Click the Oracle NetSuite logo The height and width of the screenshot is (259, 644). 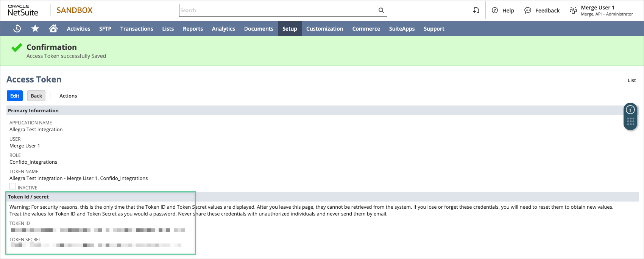point(23,10)
